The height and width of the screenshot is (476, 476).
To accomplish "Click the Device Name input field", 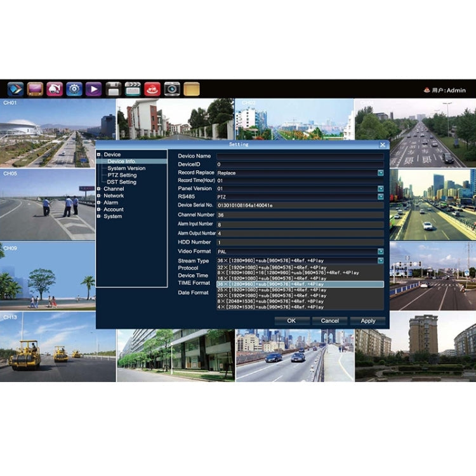I will tap(300, 156).
